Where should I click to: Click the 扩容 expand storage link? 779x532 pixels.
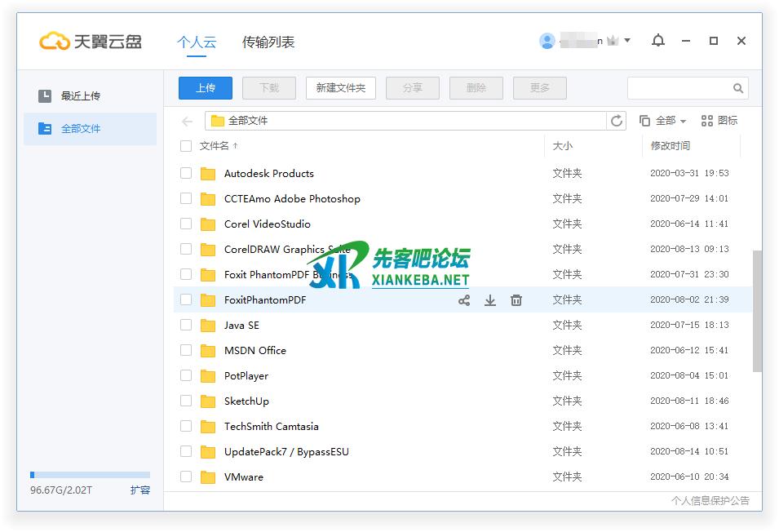[140, 490]
